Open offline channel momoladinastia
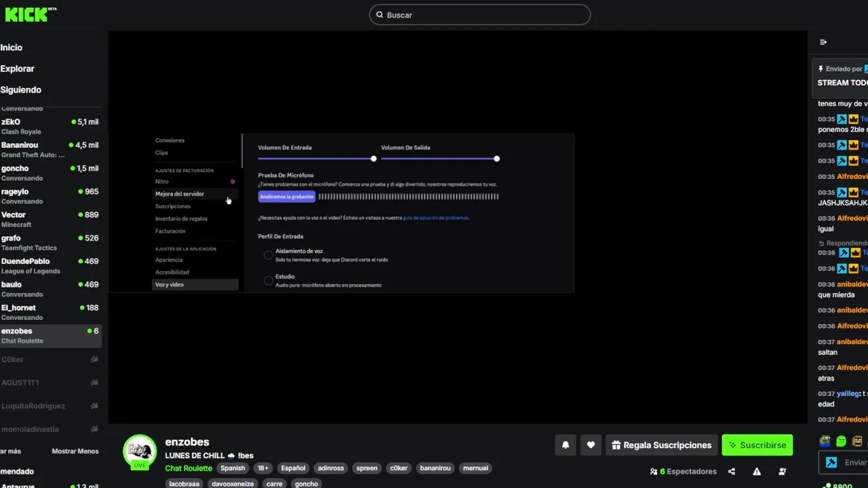Viewport: 868px width, 488px height. click(30, 429)
